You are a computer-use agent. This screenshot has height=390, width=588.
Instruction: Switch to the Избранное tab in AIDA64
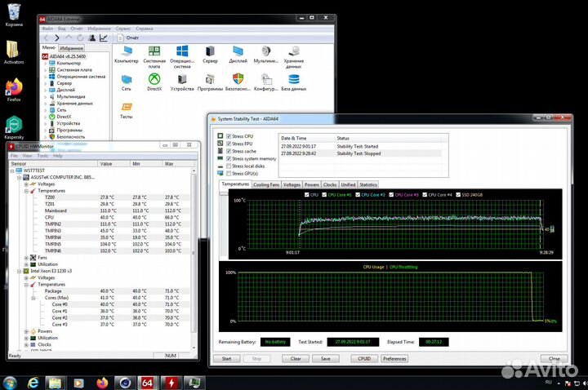[x=71, y=48]
